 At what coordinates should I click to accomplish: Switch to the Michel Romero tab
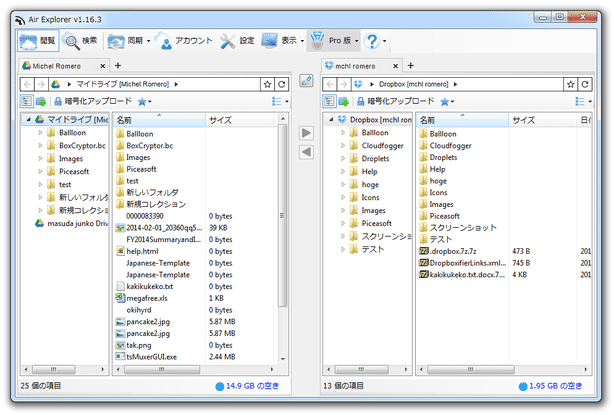point(57,66)
